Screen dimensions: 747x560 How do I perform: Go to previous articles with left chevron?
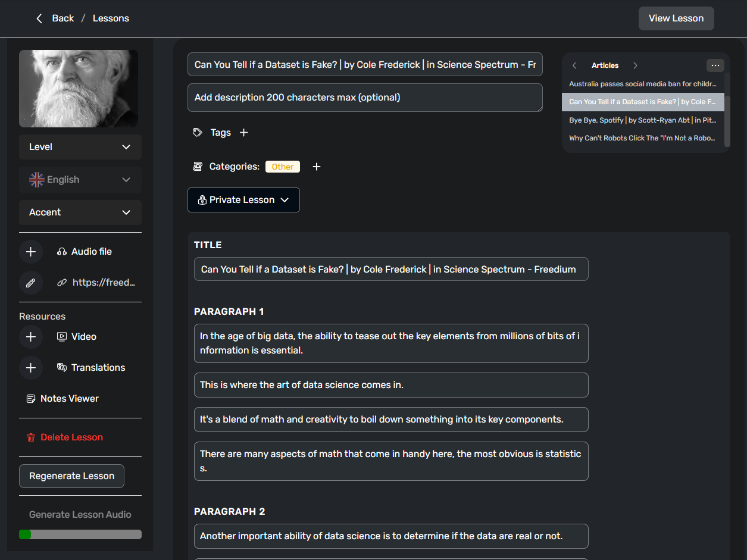[574, 65]
